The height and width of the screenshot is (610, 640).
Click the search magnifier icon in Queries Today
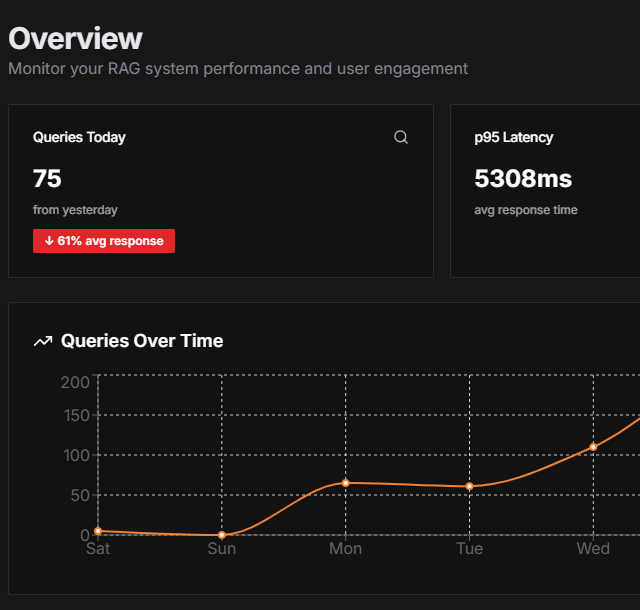pyautogui.click(x=401, y=137)
